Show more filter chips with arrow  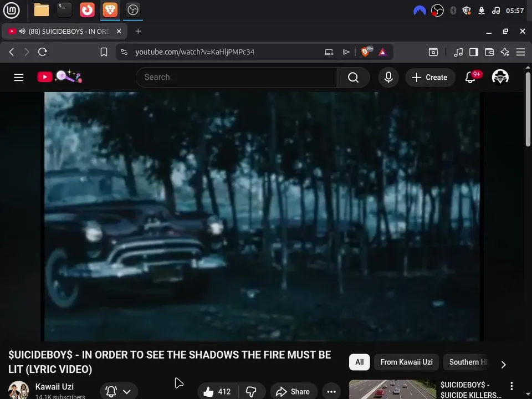coord(504,365)
